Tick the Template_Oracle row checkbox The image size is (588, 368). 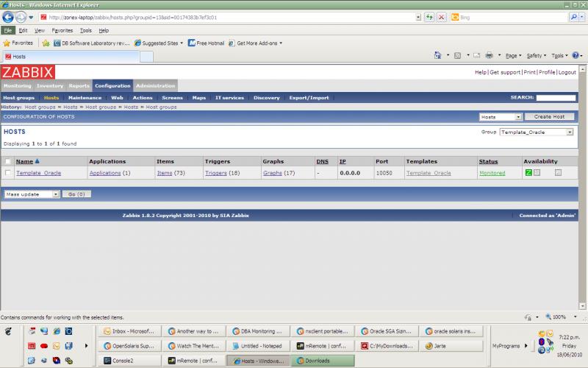8,173
